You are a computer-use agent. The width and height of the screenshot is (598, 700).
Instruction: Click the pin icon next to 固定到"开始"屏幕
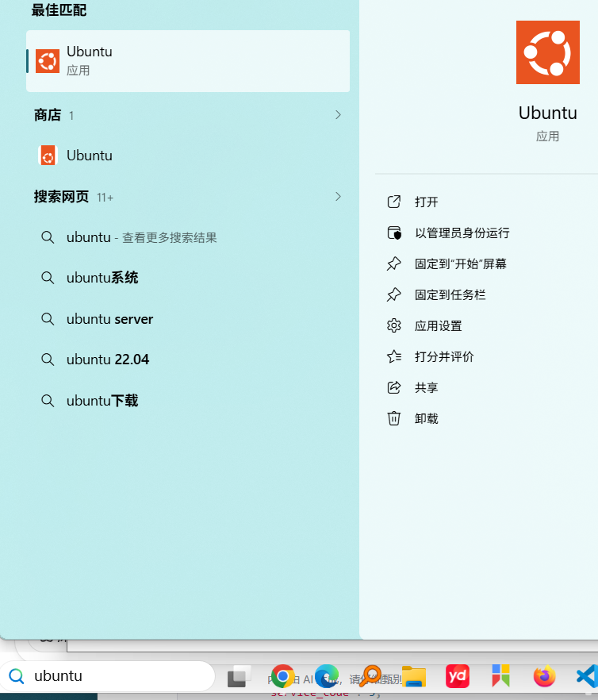(394, 263)
